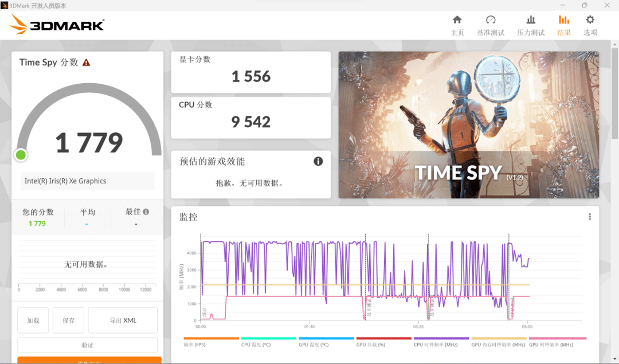
Task: Click the 显卡测试 2 marker in monitoring chart
Action: coord(432,306)
